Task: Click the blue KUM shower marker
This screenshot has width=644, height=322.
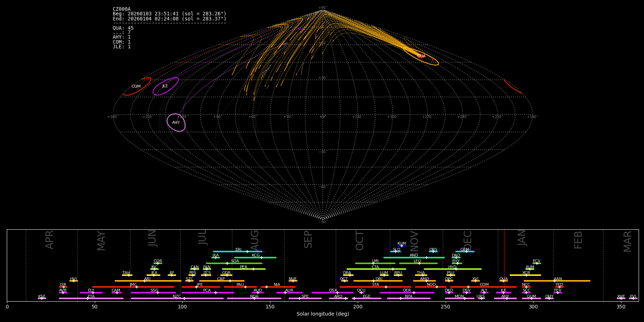Action: coord(402,246)
